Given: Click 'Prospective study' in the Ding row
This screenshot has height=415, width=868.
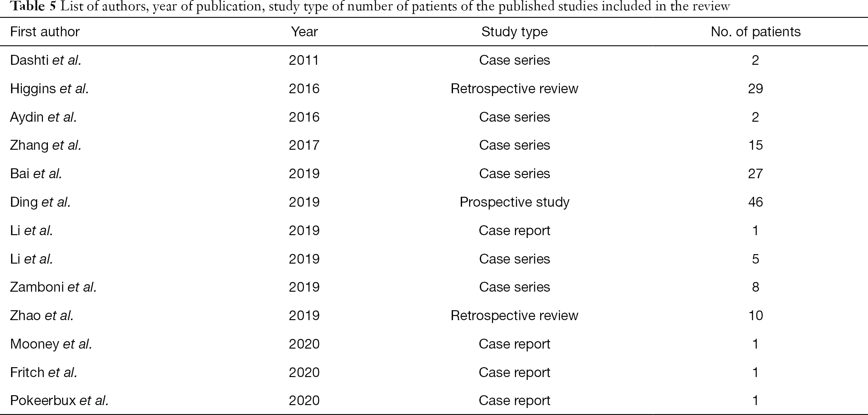Looking at the screenshot, I should click(x=515, y=202).
